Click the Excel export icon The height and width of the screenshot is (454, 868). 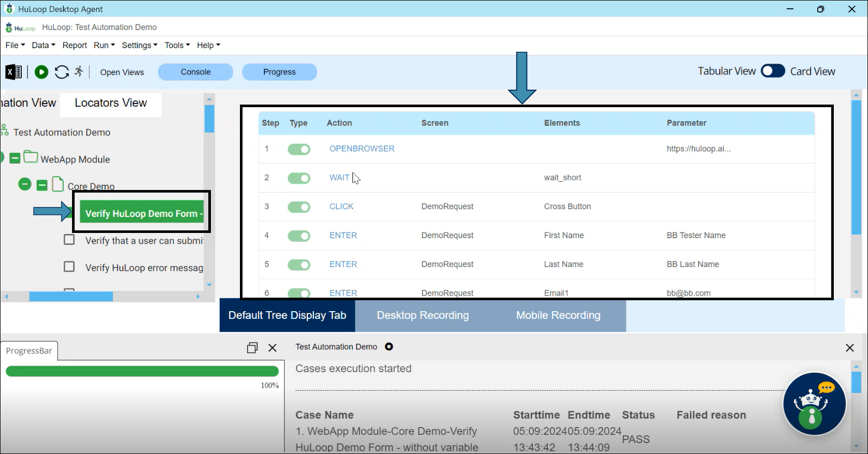(x=13, y=72)
